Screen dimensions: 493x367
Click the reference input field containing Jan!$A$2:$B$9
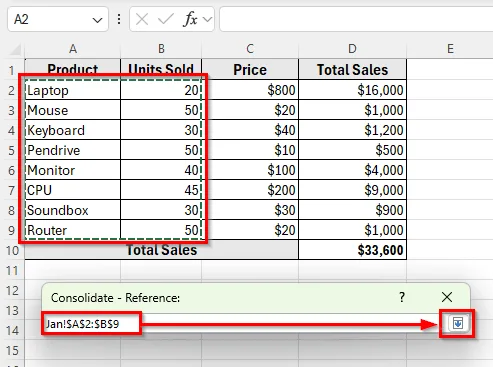click(243, 323)
